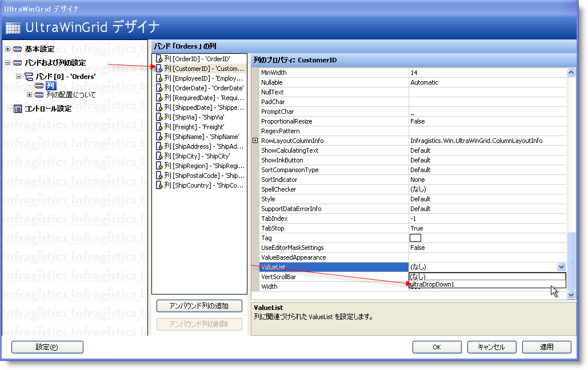Expand the 列の配置について tree node
Image resolution: width=588 pixels, height=370 pixels.
[29, 94]
